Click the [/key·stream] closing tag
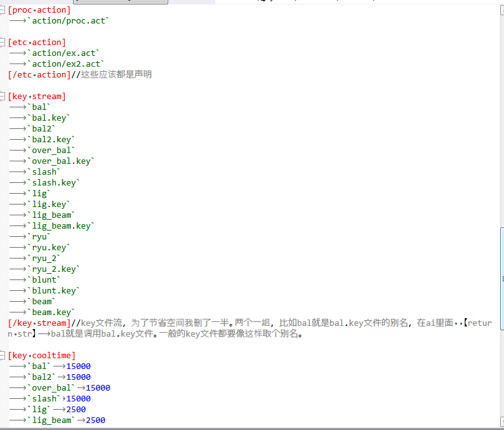Viewport: 504px width, 430px height. pyautogui.click(x=37, y=323)
